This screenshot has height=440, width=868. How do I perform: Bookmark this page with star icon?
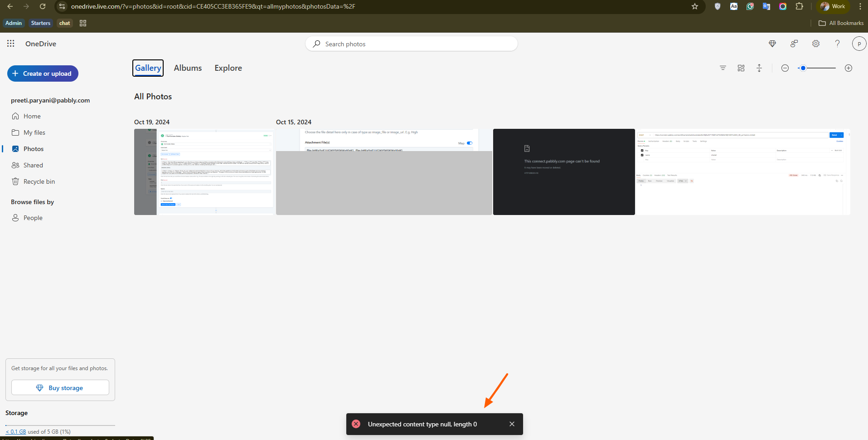[694, 6]
